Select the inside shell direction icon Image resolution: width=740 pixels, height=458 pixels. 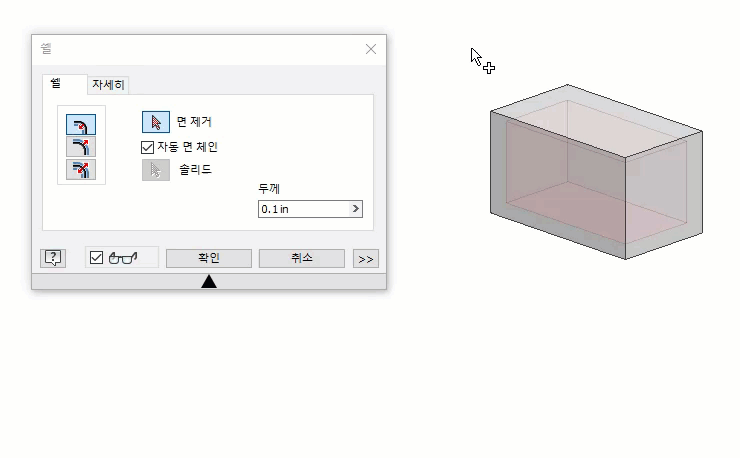pyautogui.click(x=81, y=124)
